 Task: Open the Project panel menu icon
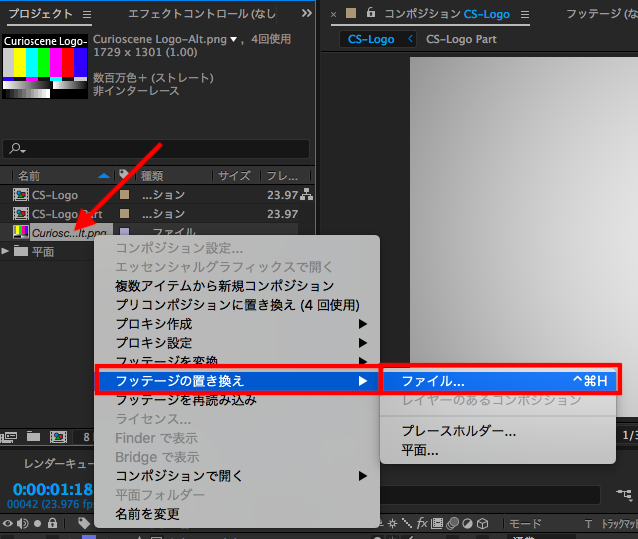pyautogui.click(x=87, y=15)
